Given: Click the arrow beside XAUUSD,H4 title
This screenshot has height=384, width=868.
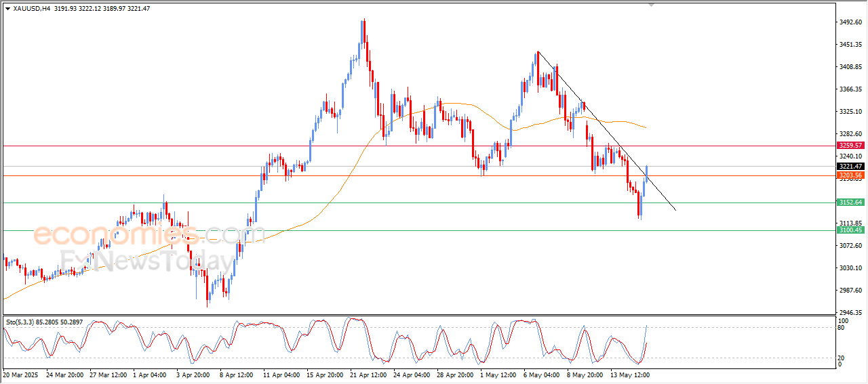Looking at the screenshot, I should pyautogui.click(x=7, y=8).
